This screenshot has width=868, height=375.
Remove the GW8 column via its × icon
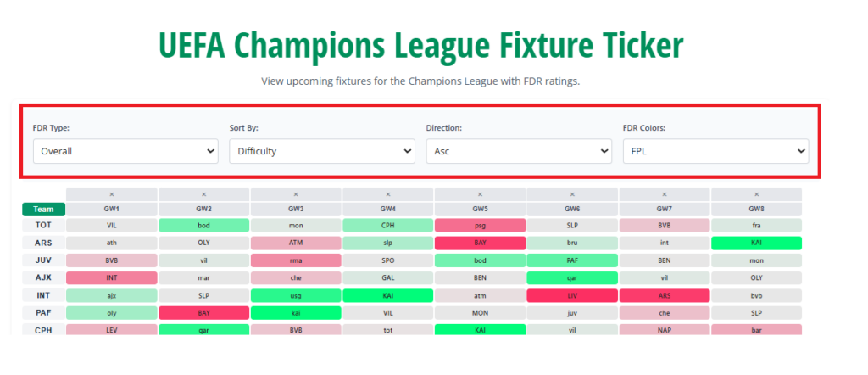[756, 194]
